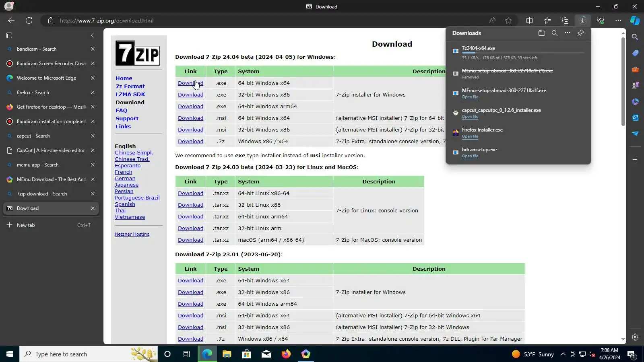The height and width of the screenshot is (362, 644).
Task: Open Microsoft Store from taskbar
Action: (x=246, y=354)
